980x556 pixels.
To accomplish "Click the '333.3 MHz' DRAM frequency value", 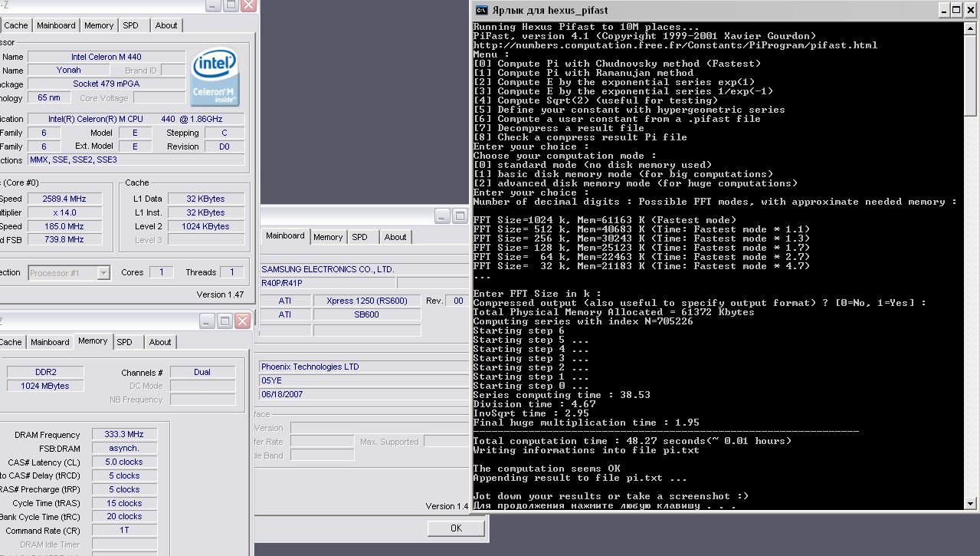I will [124, 434].
